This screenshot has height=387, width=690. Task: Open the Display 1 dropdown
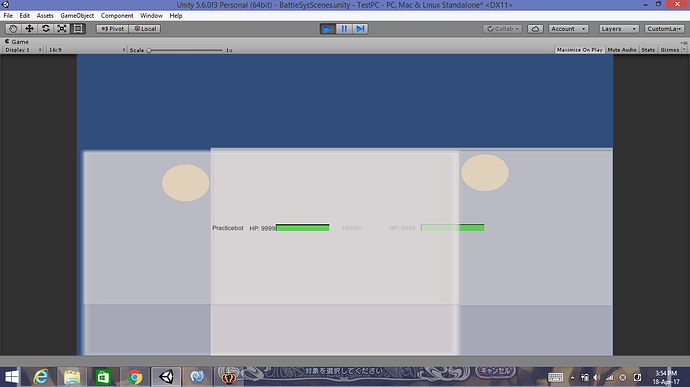(x=23, y=50)
